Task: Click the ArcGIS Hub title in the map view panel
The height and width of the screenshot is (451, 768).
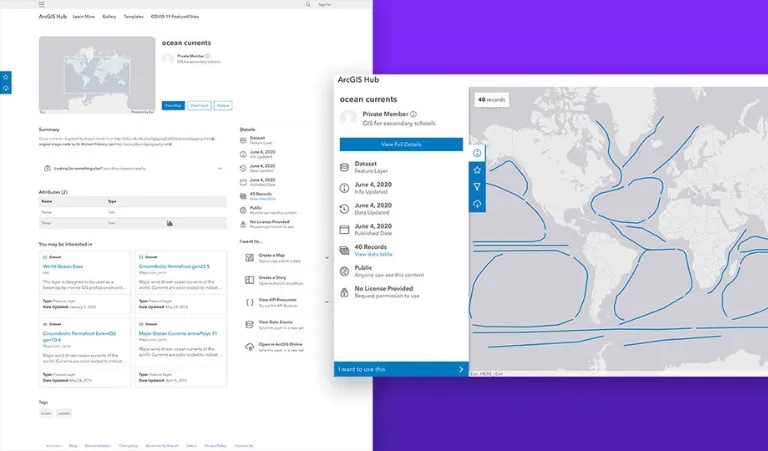Action: click(359, 80)
